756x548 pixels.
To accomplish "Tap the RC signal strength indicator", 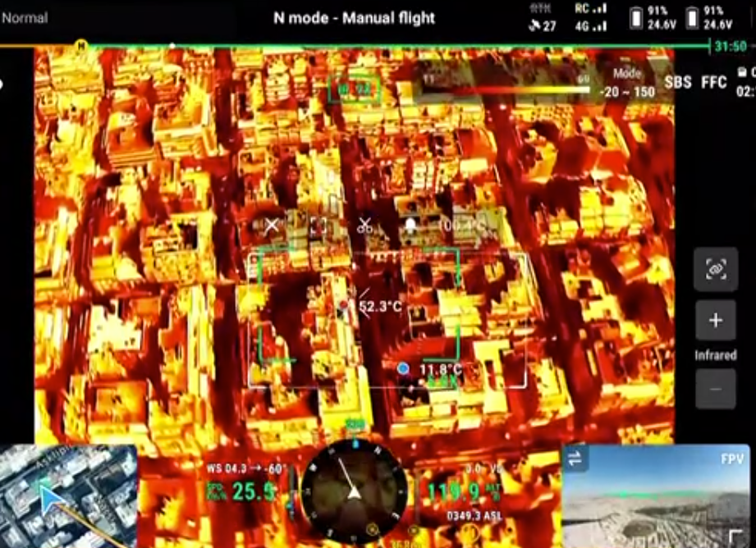I will [590, 9].
